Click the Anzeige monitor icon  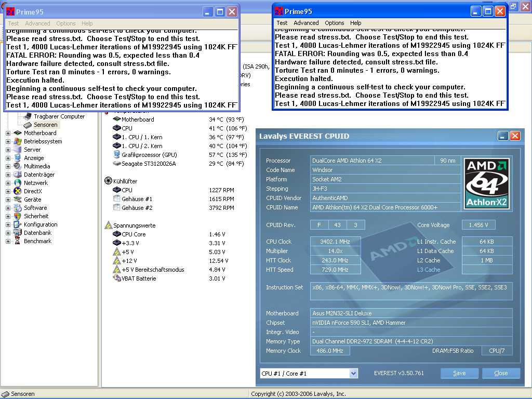click(18, 158)
